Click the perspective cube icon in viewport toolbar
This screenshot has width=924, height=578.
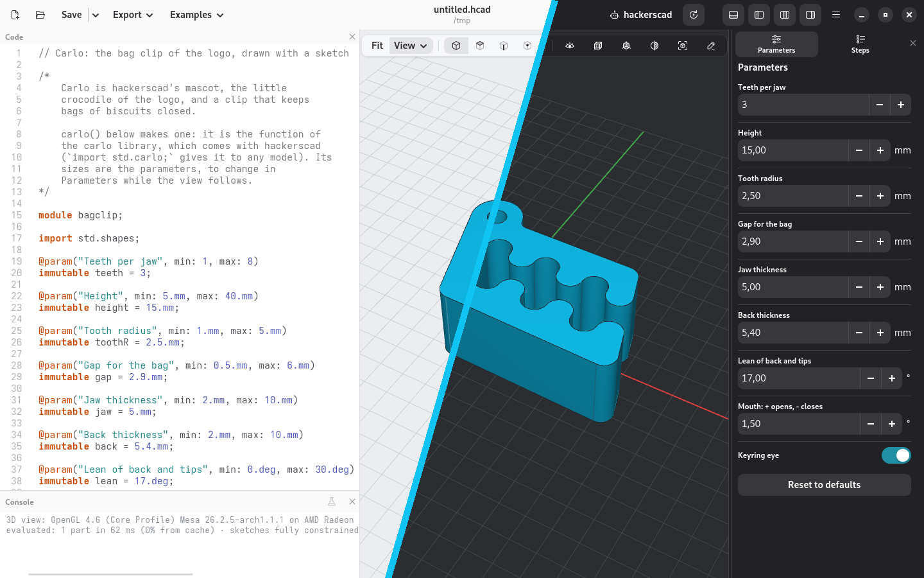click(626, 46)
